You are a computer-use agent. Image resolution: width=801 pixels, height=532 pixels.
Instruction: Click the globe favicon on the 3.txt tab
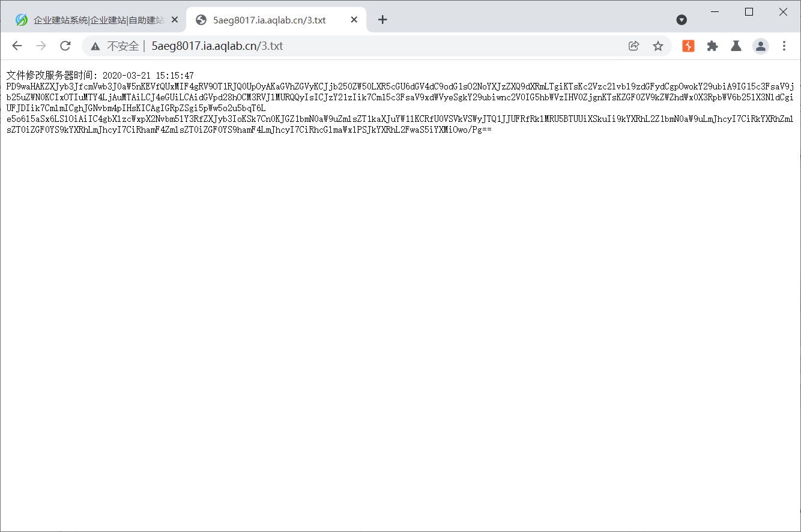point(201,20)
